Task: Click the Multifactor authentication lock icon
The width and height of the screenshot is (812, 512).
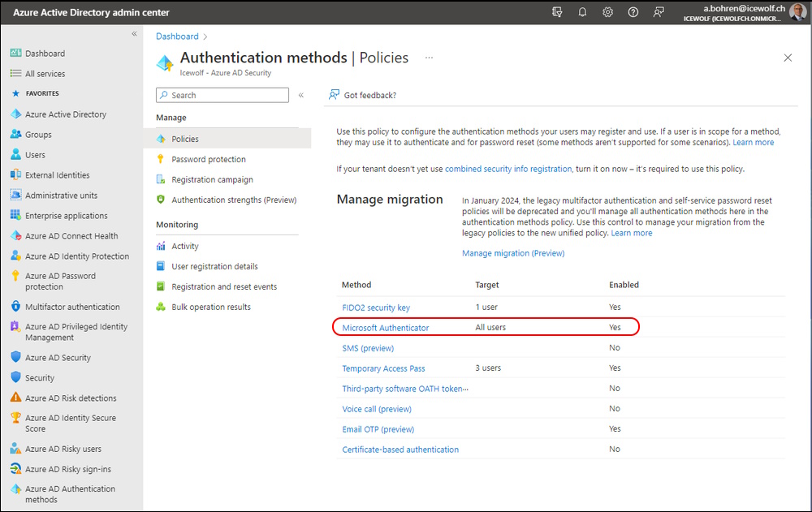Action: click(15, 306)
